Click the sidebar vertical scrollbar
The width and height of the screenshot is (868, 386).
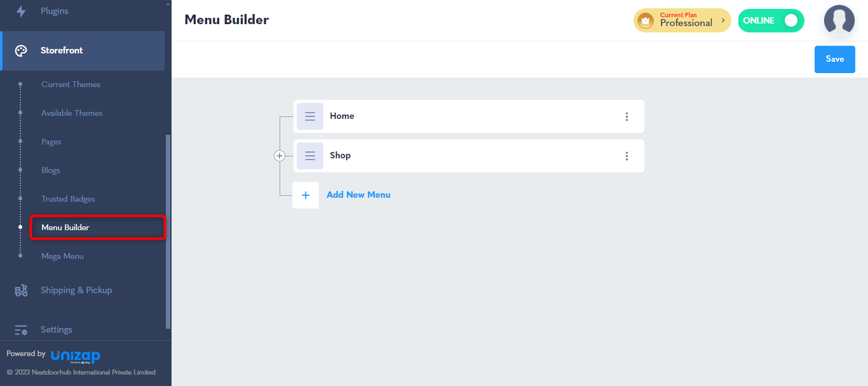[168, 231]
